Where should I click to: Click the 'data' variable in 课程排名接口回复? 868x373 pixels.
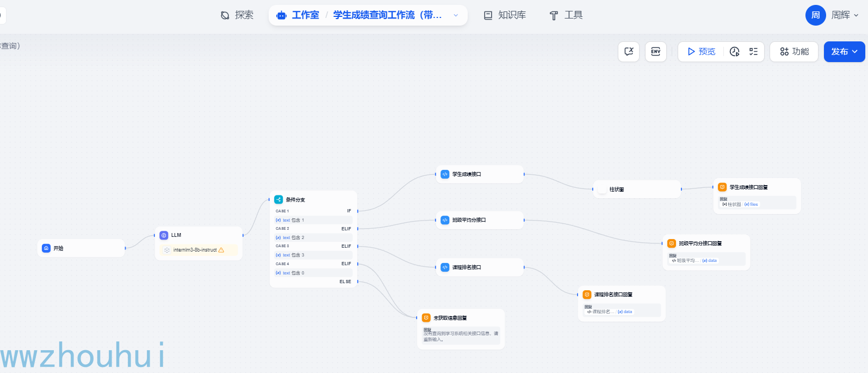pyautogui.click(x=625, y=312)
